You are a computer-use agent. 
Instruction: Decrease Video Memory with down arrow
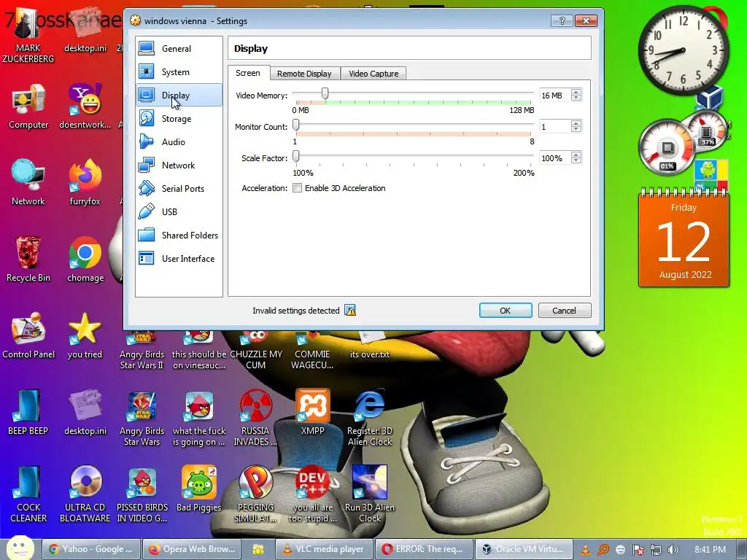pyautogui.click(x=576, y=98)
